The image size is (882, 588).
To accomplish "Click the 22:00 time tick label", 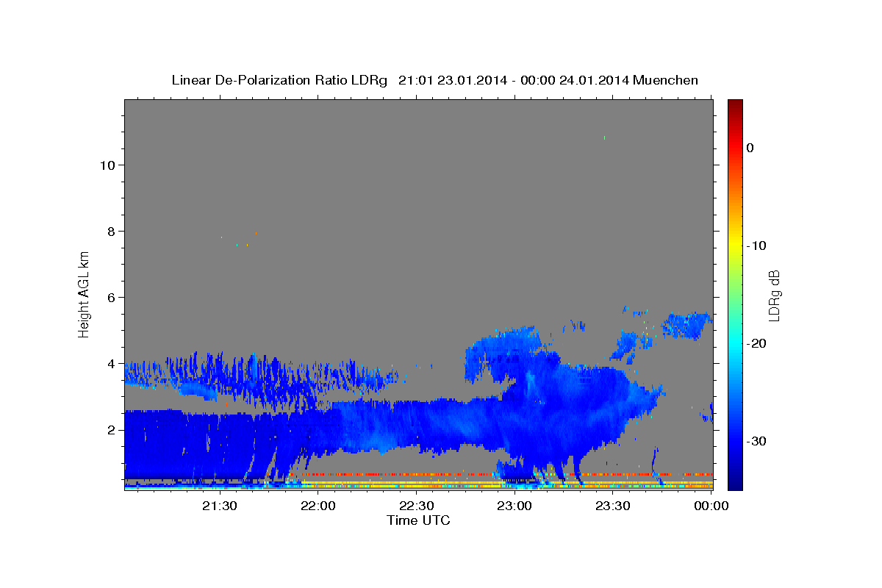I will 318,506.
